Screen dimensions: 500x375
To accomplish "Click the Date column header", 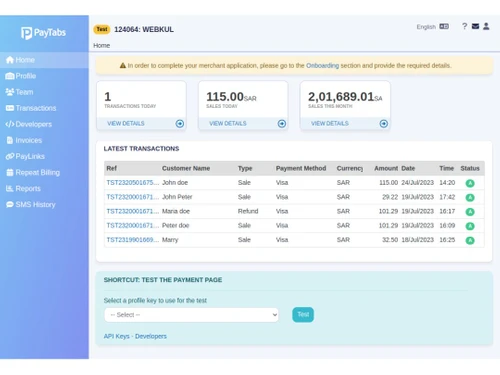I will tap(408, 168).
